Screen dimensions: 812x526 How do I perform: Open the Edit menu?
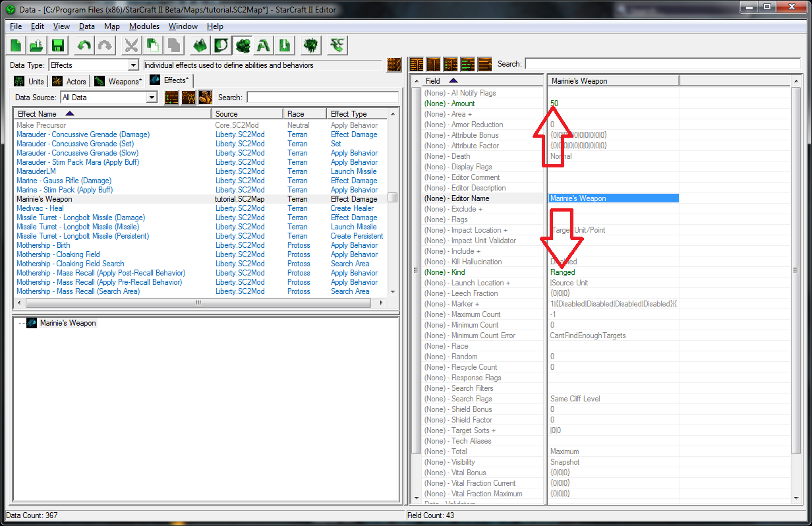tap(38, 26)
